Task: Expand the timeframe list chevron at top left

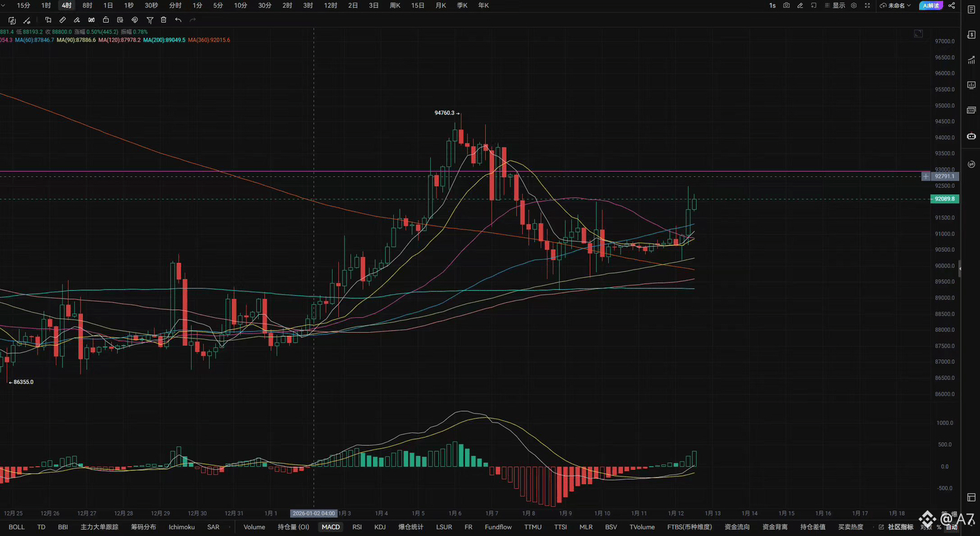Action: [x=4, y=5]
